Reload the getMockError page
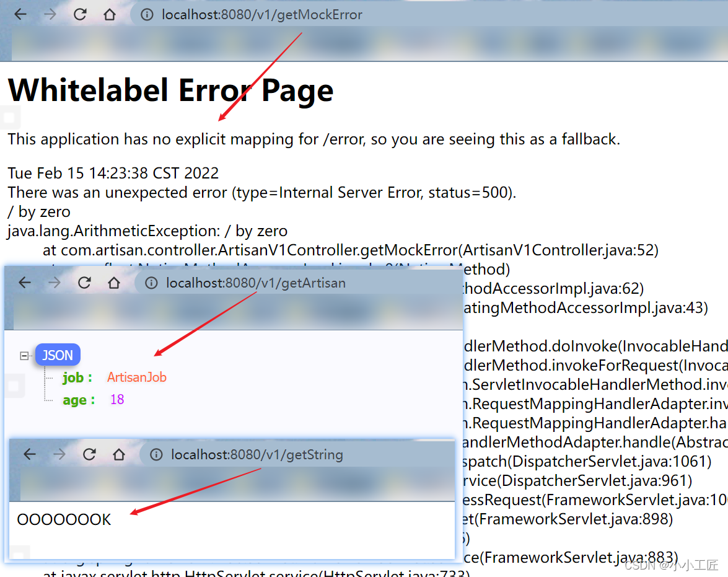 [x=80, y=15]
